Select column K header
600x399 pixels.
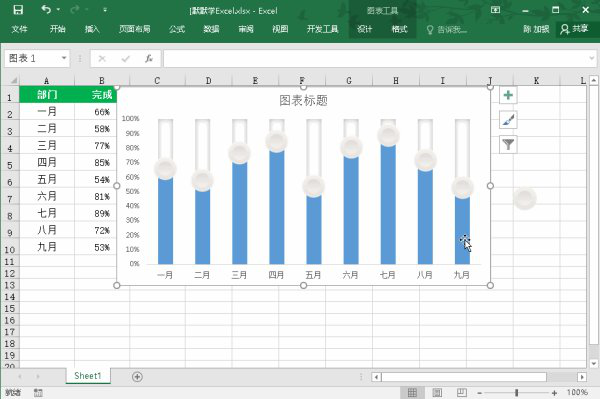(x=536, y=80)
